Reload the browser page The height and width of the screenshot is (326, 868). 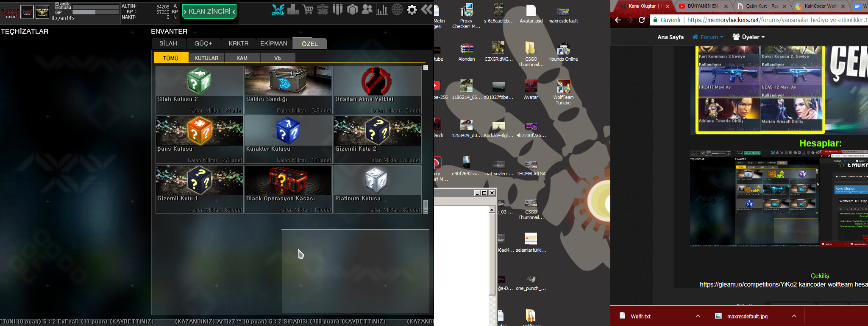pos(642,20)
